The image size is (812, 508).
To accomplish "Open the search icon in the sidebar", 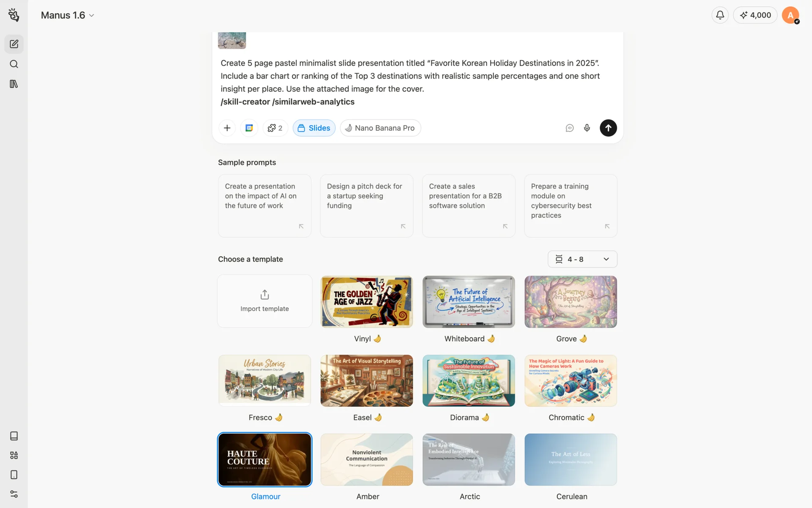I will (x=14, y=64).
